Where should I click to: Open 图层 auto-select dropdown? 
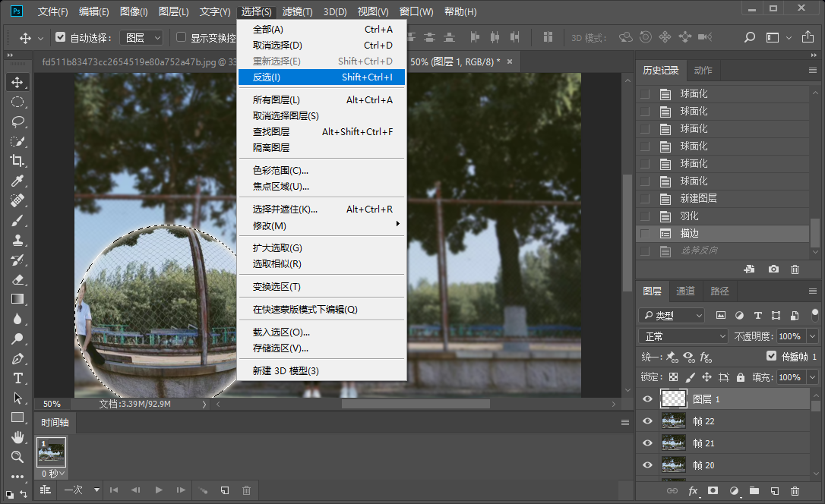click(141, 38)
